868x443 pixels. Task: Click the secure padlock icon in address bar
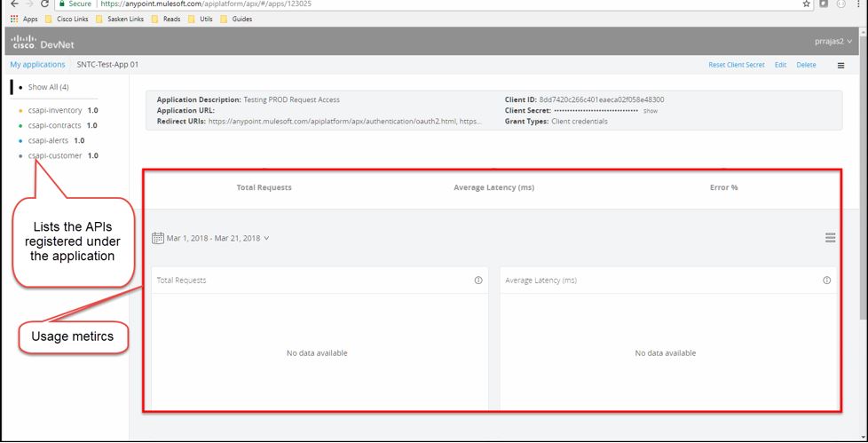pos(62,4)
